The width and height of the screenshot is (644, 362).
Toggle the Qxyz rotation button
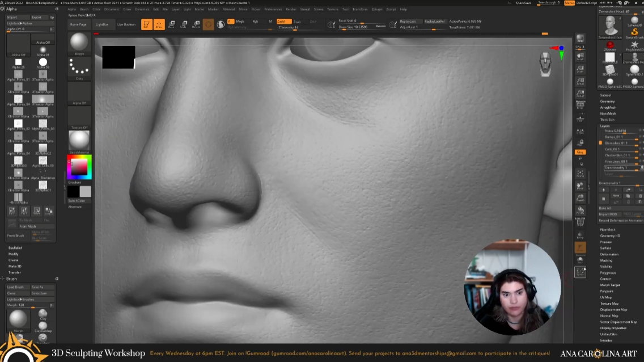click(x=580, y=152)
